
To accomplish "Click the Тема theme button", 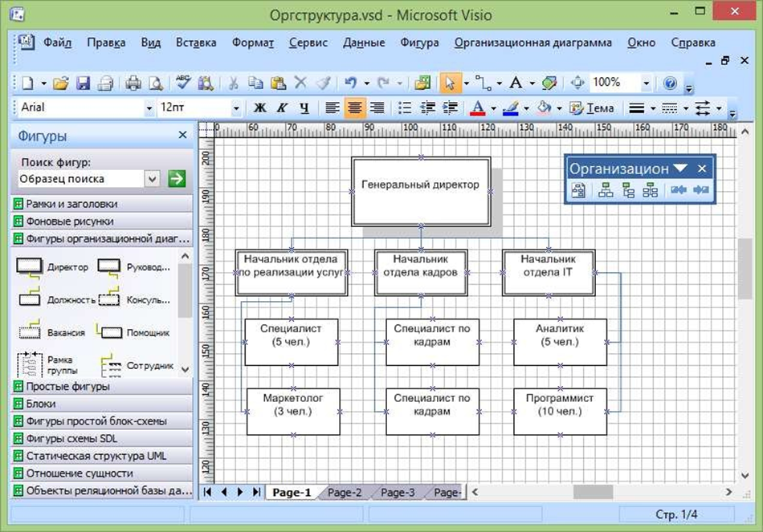I will click(x=591, y=108).
